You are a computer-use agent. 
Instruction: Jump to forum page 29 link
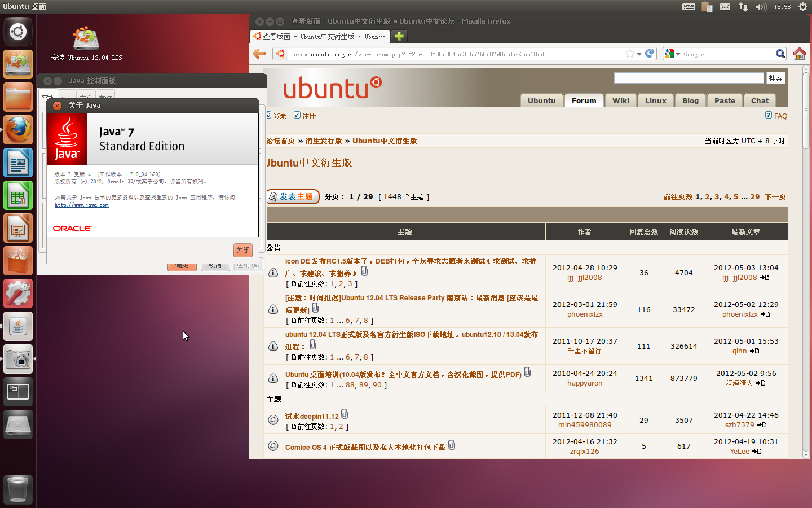point(754,196)
